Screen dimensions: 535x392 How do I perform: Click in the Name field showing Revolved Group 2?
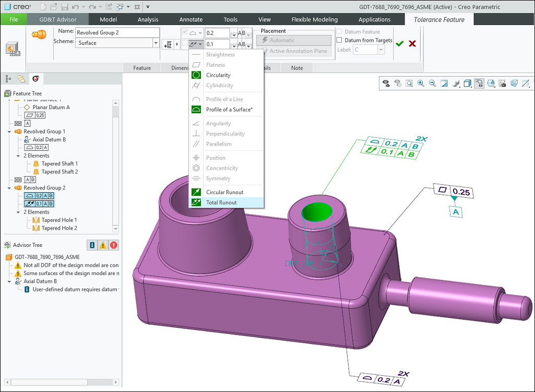(117, 32)
